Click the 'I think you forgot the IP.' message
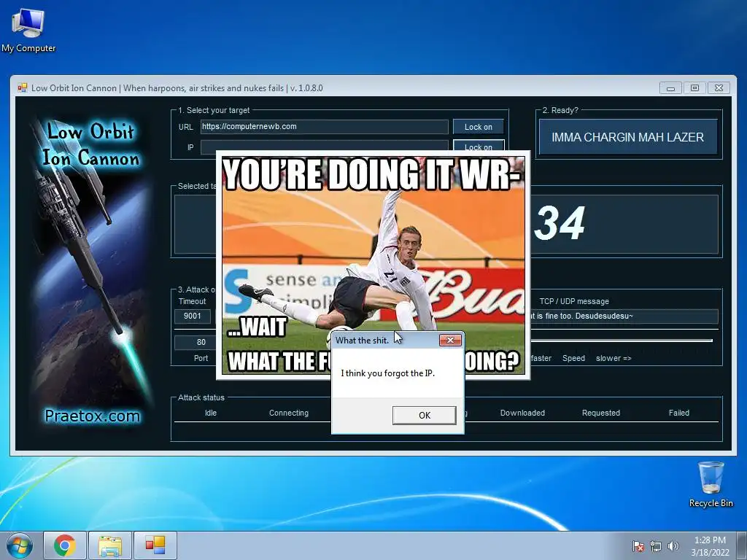The width and height of the screenshot is (747, 560). tap(388, 373)
